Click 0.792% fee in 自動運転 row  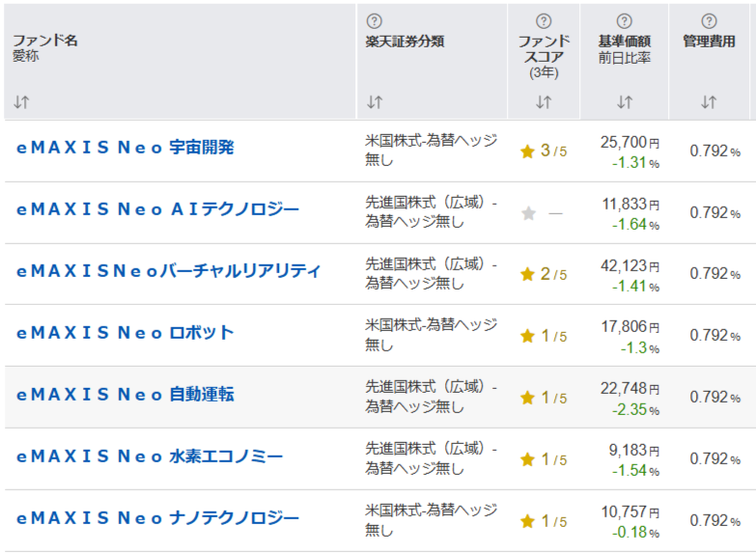715,397
